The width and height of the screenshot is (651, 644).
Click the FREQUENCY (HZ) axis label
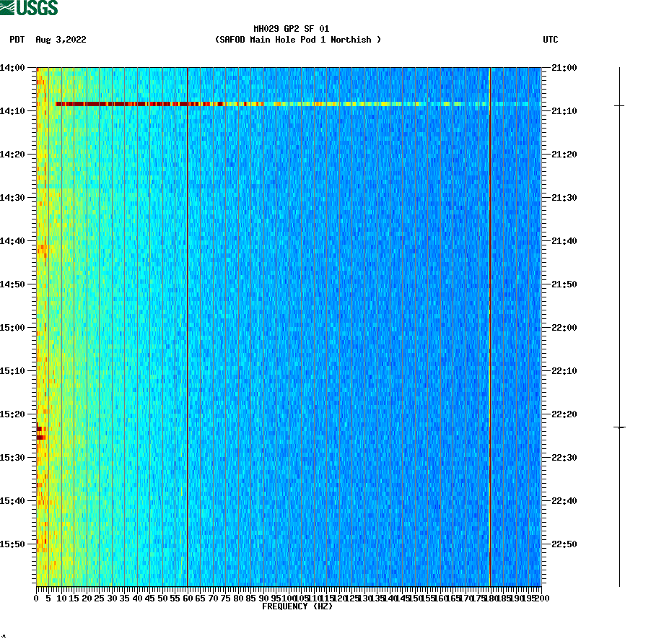[x=299, y=606]
